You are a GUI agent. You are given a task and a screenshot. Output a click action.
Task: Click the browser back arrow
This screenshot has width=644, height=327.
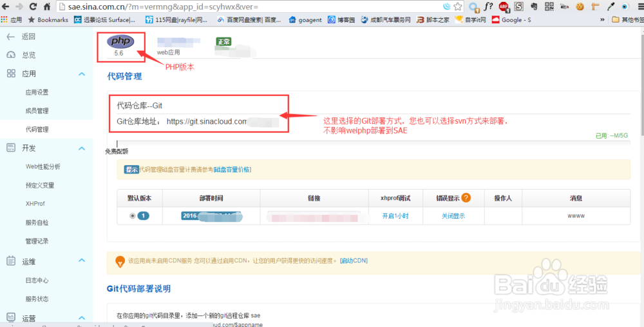click(6, 6)
